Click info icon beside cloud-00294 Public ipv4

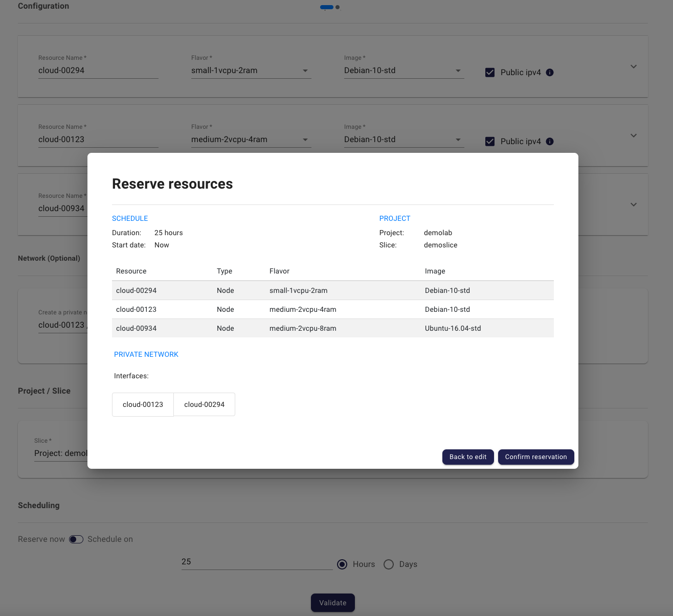(550, 73)
